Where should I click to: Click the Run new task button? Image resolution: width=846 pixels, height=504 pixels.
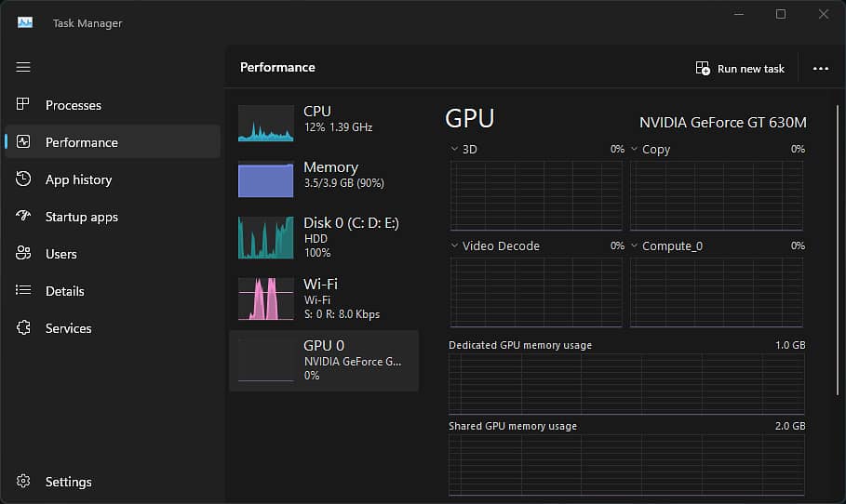point(741,69)
